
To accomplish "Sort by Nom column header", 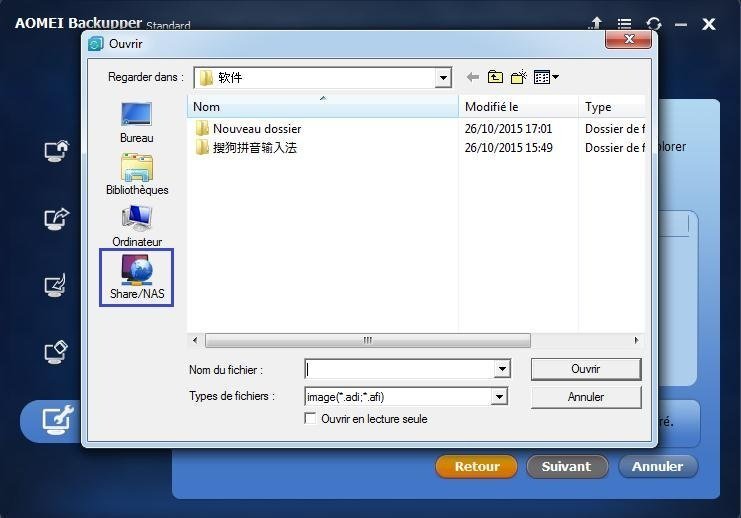I will 323,106.
